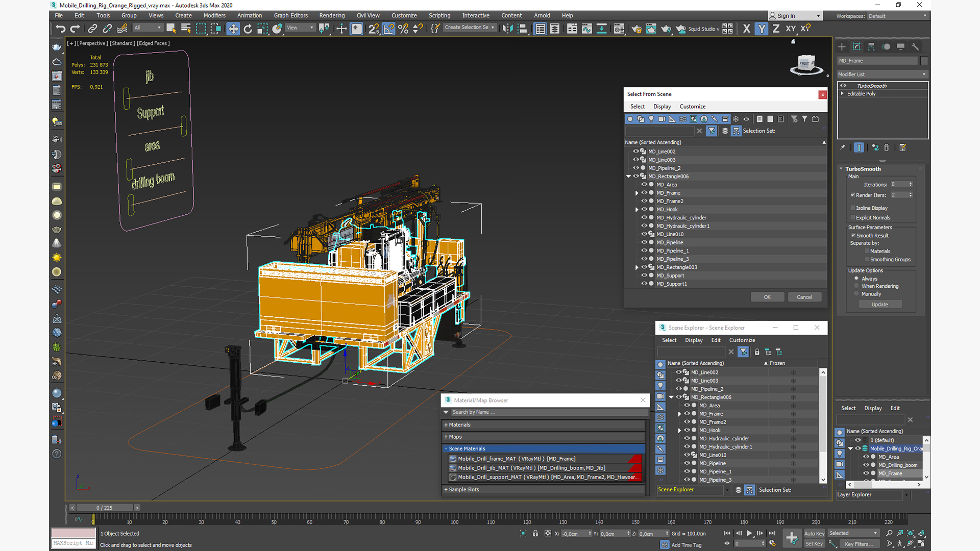
Task: Switch to the Hierarchy command panel
Action: point(871,46)
